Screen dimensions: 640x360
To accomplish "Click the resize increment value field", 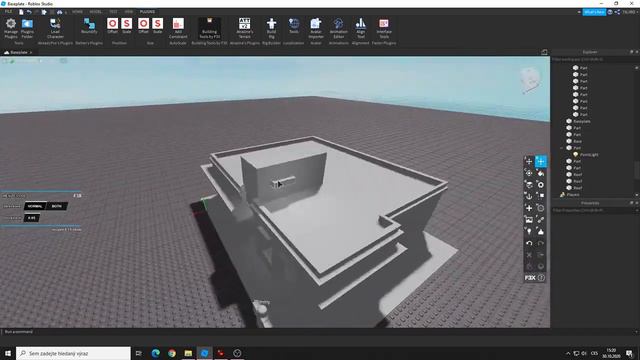I will point(32,218).
